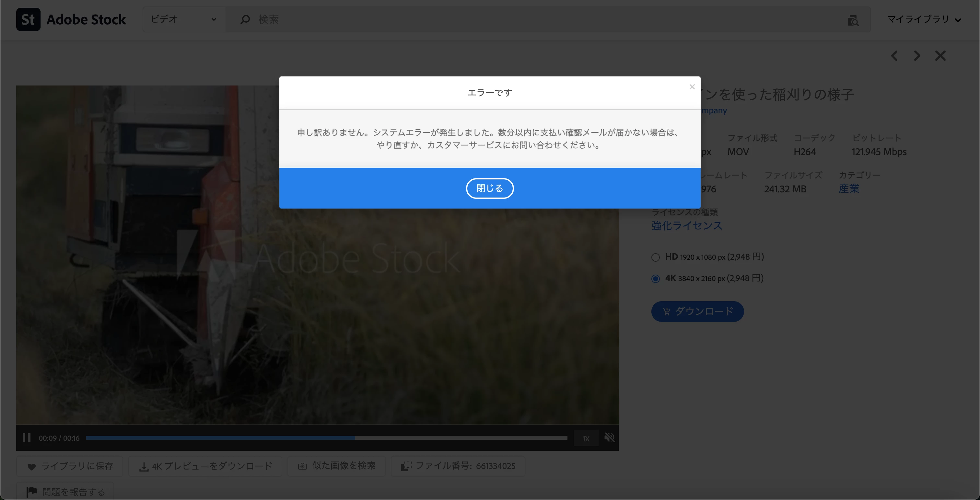Change playback speed 1X button
This screenshot has width=980, height=500.
(586, 438)
